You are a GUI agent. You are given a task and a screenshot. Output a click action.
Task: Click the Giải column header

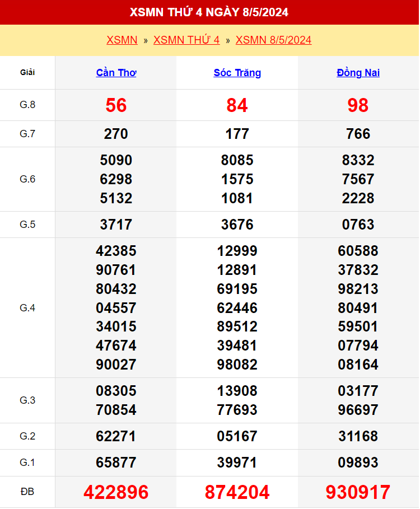[x=27, y=72]
